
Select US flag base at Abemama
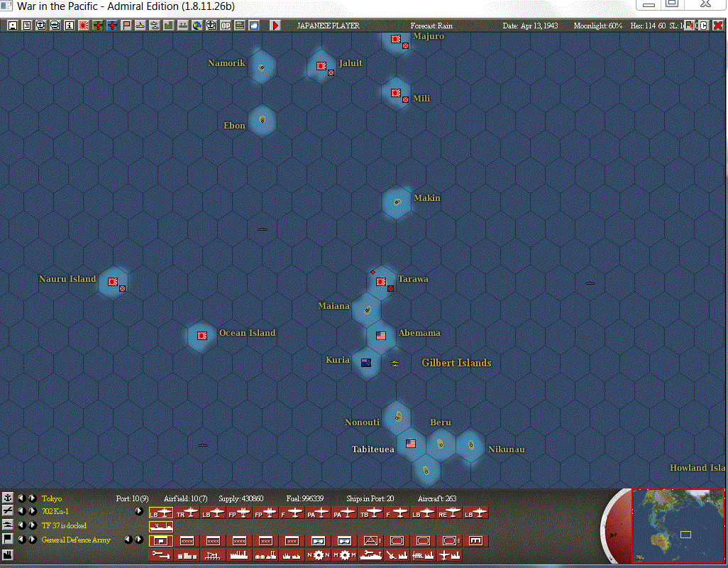click(381, 335)
